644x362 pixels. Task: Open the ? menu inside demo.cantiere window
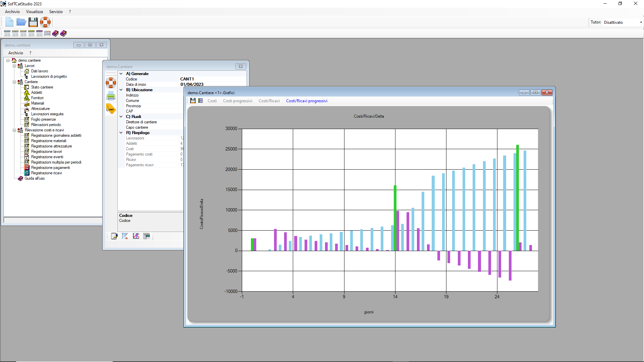(x=30, y=53)
